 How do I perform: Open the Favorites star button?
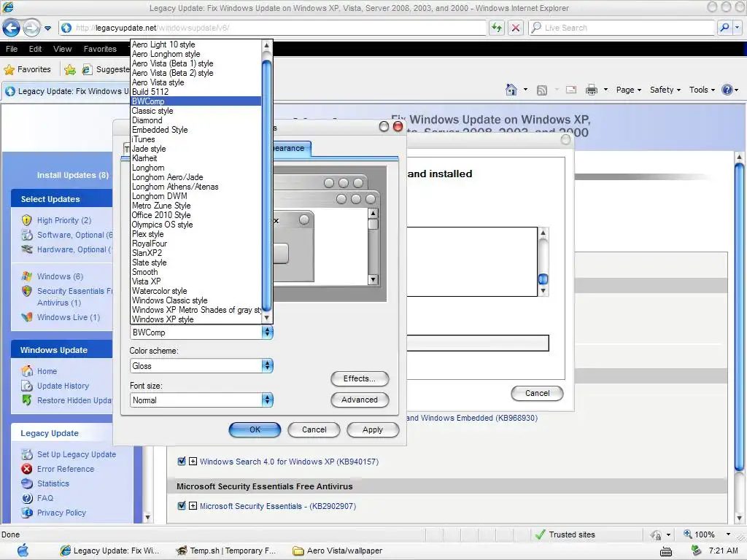click(x=28, y=69)
